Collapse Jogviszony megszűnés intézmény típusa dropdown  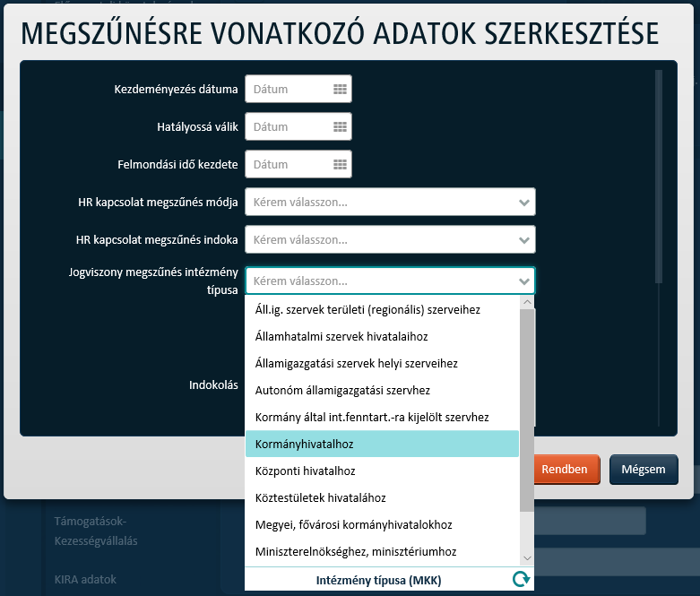[x=524, y=281]
